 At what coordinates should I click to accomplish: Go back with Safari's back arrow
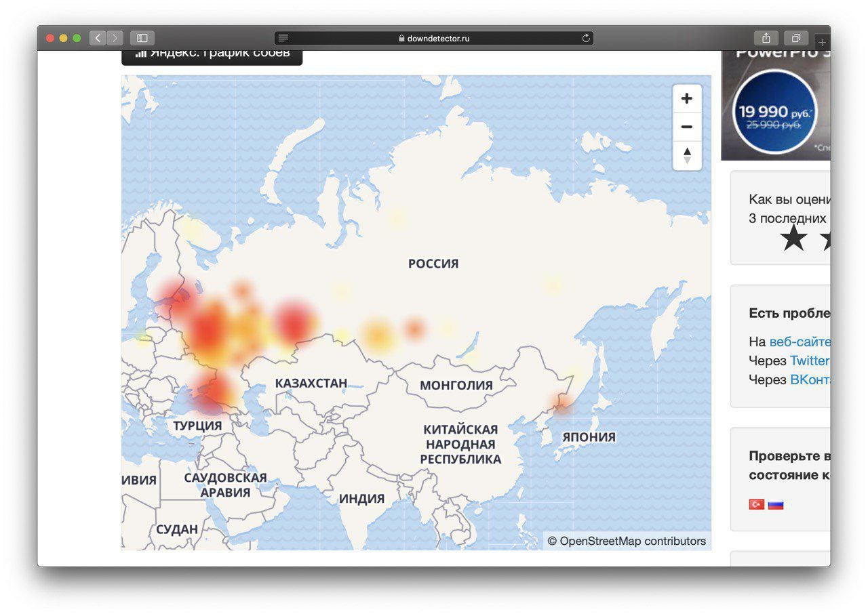pyautogui.click(x=98, y=38)
